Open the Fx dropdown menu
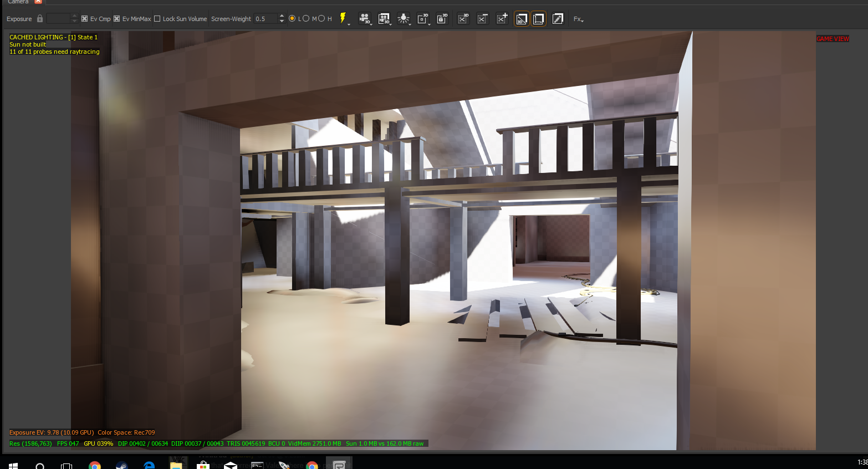Screen dimensions: 868x469 point(578,19)
